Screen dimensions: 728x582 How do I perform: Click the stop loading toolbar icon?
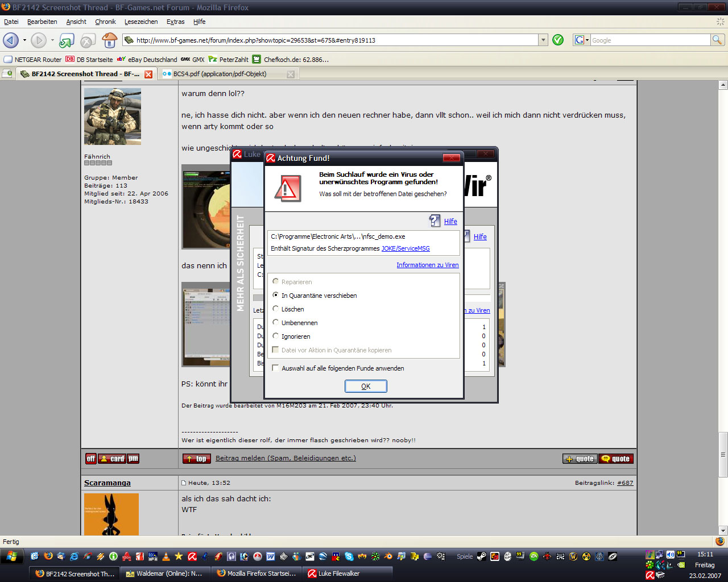click(x=87, y=40)
